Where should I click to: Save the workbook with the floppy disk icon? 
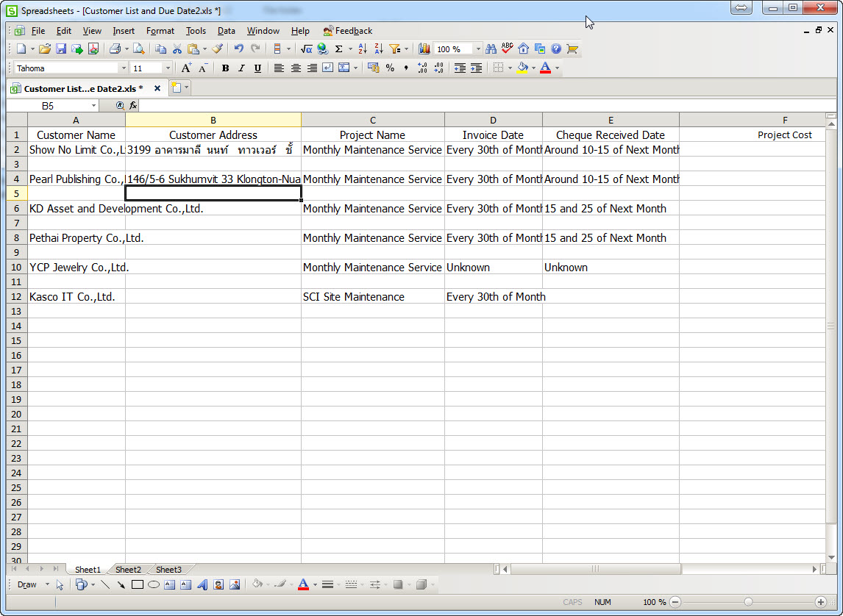[x=61, y=49]
